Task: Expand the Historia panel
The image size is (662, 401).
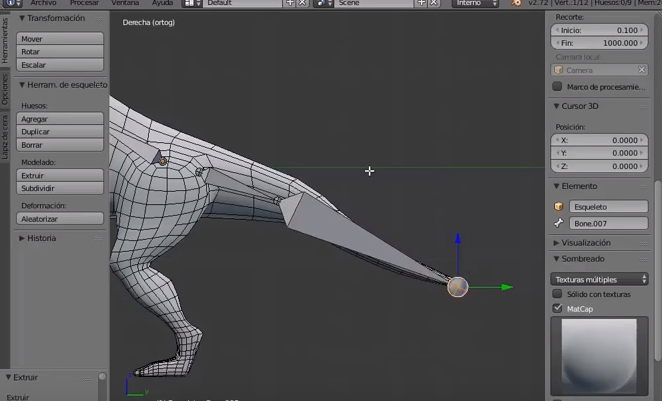Action: point(41,238)
